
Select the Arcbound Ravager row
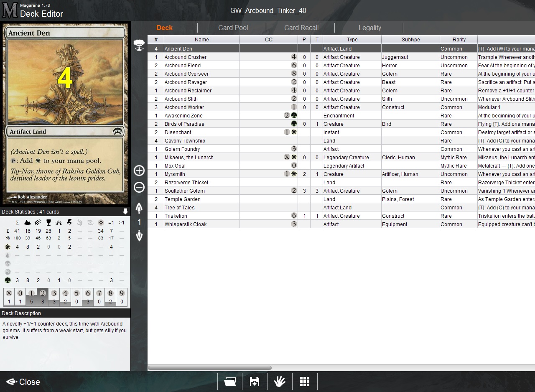pyautogui.click(x=341, y=82)
